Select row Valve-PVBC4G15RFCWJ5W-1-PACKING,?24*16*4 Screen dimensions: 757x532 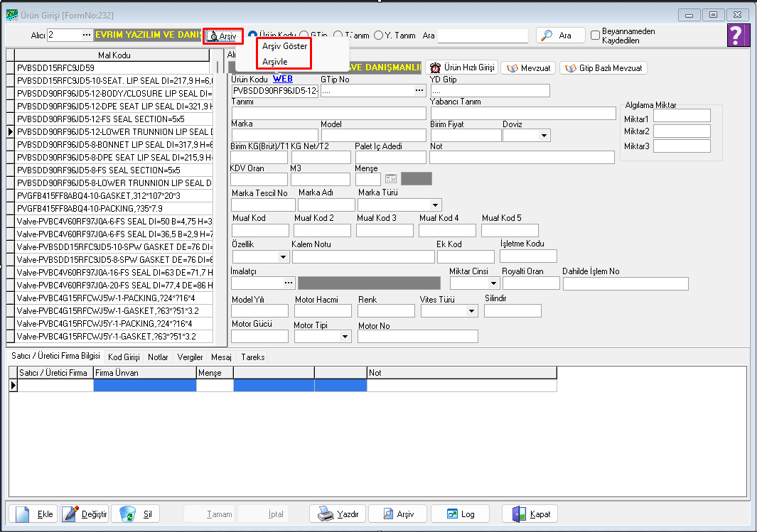[x=114, y=298]
